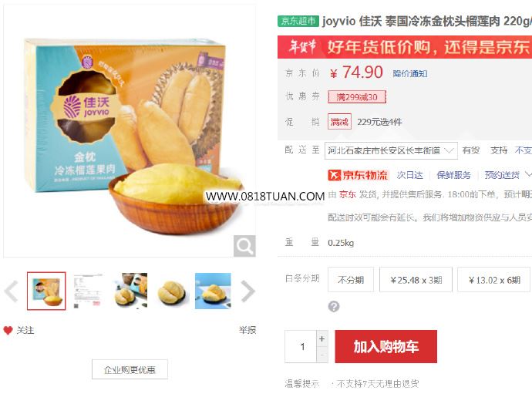Decrease quantity with minus button

tap(322, 355)
